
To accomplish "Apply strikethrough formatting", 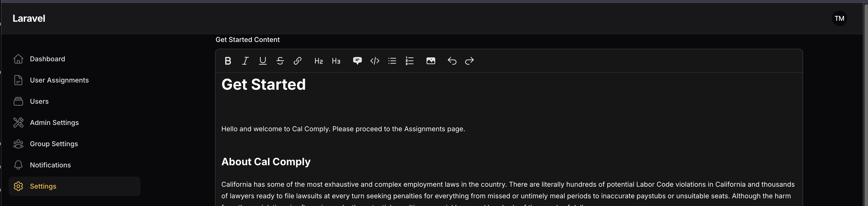I will 280,61.
